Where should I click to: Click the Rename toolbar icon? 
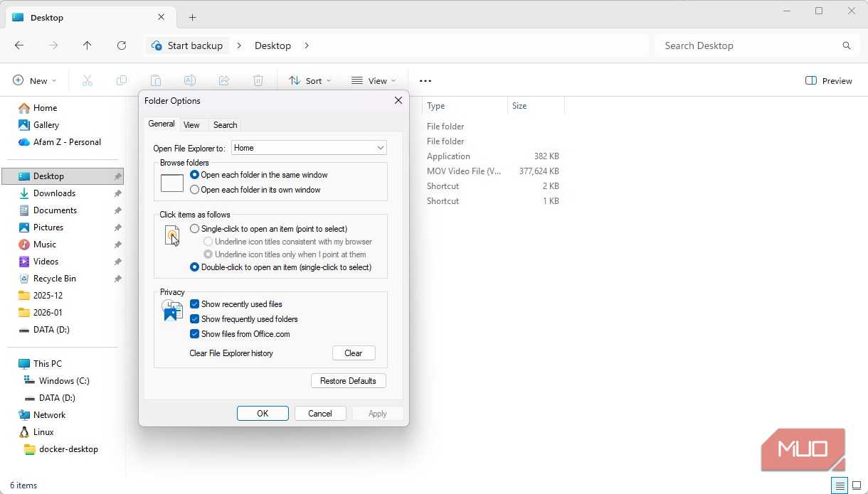(x=190, y=81)
